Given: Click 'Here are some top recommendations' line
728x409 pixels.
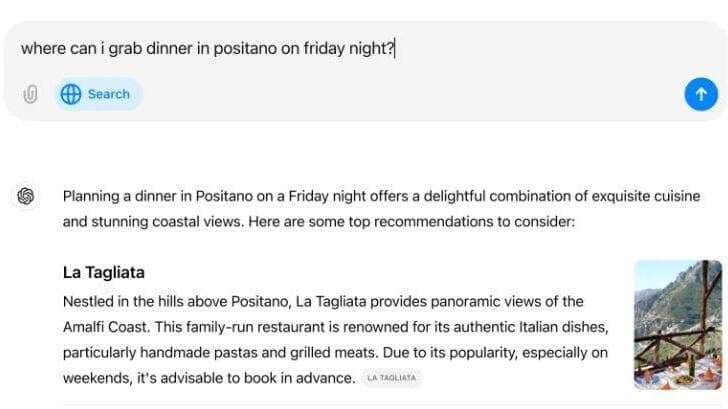Looking at the screenshot, I should click(x=411, y=221).
